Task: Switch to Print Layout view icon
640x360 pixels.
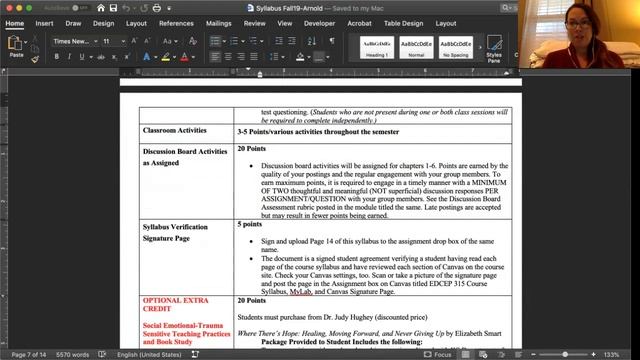Action: click(x=466, y=355)
